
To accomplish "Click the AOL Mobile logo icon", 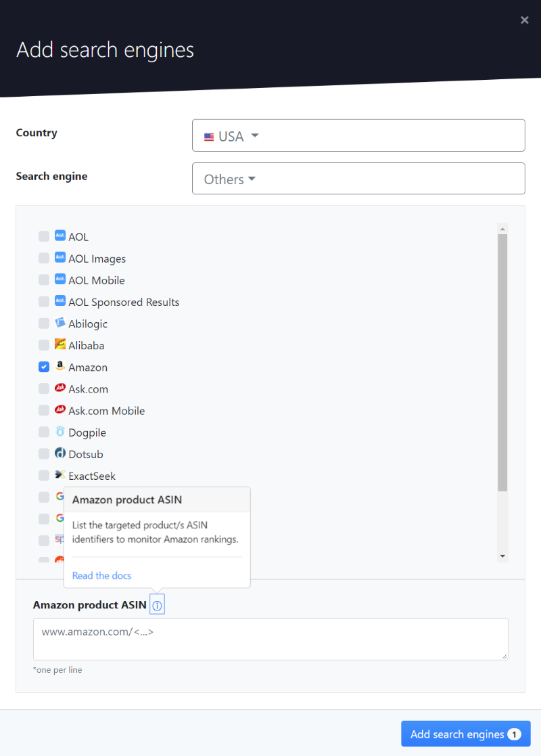I will pyautogui.click(x=60, y=279).
